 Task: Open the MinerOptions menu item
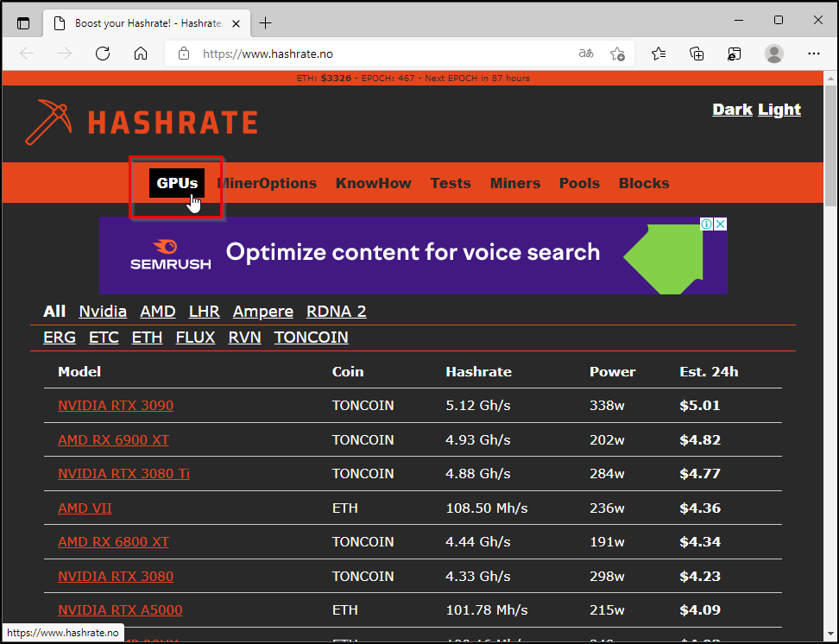[x=267, y=183]
